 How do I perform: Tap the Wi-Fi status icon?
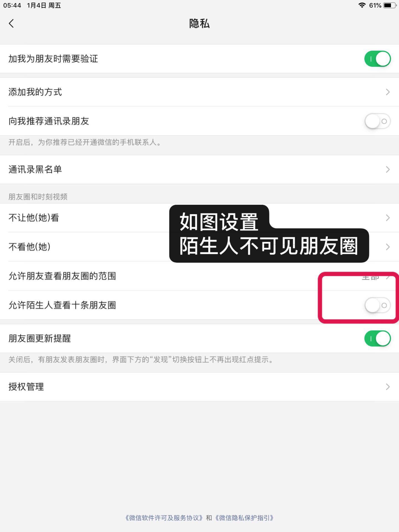(362, 5)
